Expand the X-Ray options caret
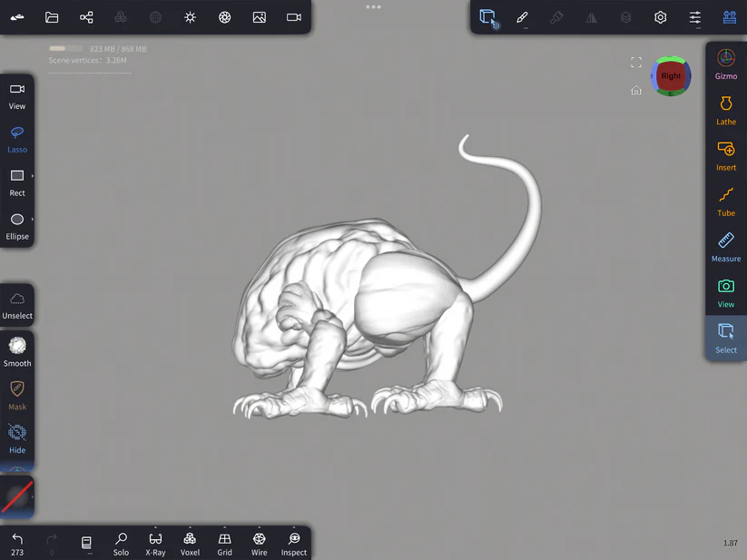 [x=155, y=527]
